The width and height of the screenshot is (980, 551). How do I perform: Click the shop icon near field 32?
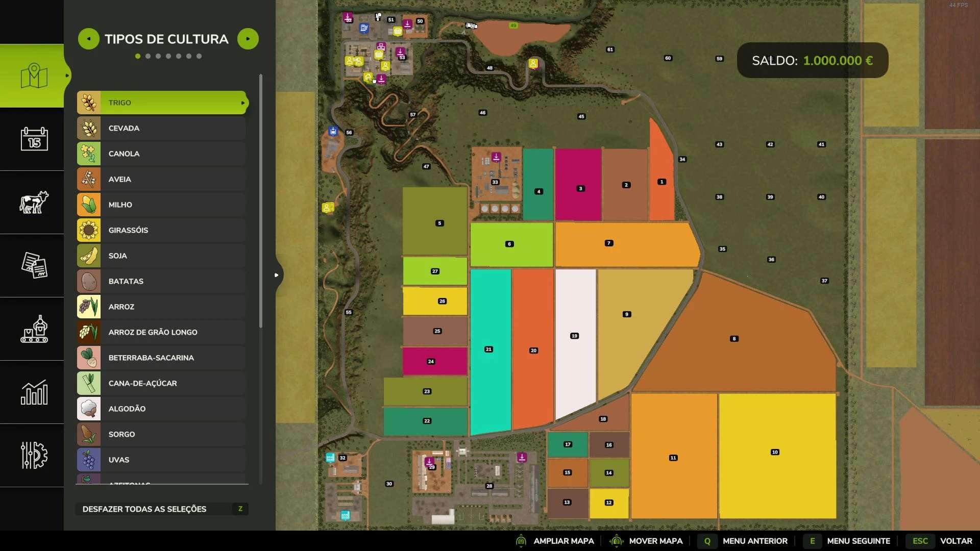pyautogui.click(x=330, y=458)
